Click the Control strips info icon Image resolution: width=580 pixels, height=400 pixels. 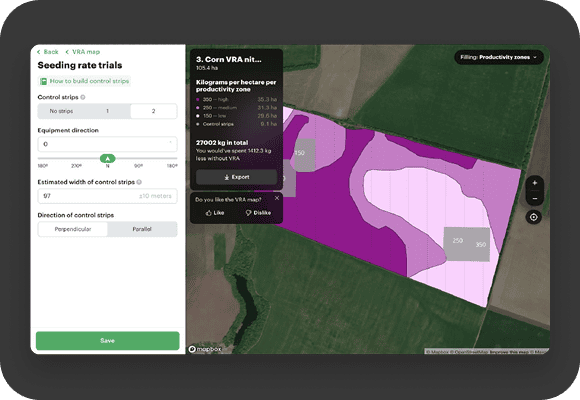click(83, 97)
